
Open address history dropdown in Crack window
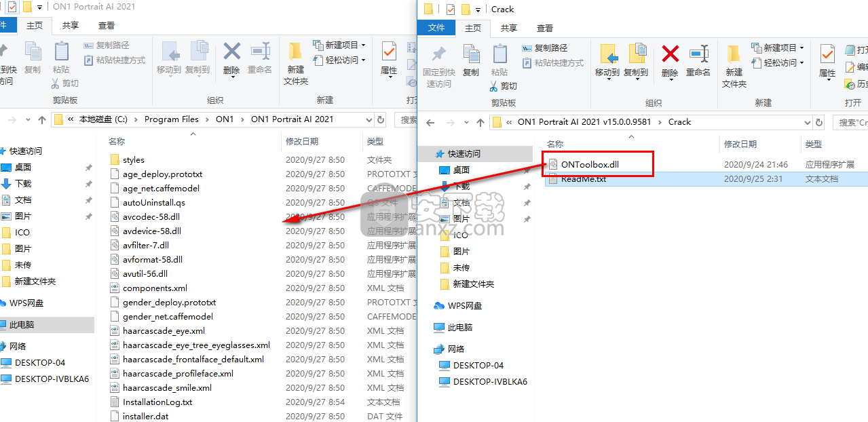click(x=808, y=122)
